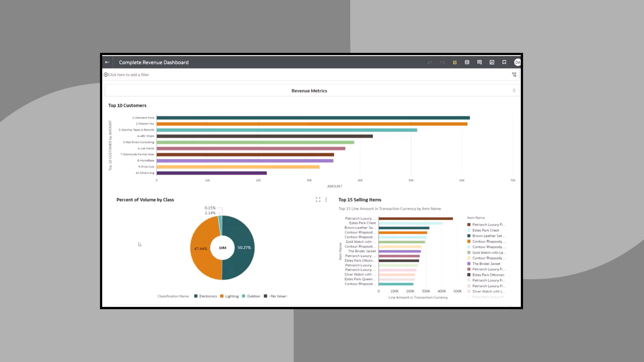Click the 0.15% donut label
644x362 pixels.
[210, 208]
